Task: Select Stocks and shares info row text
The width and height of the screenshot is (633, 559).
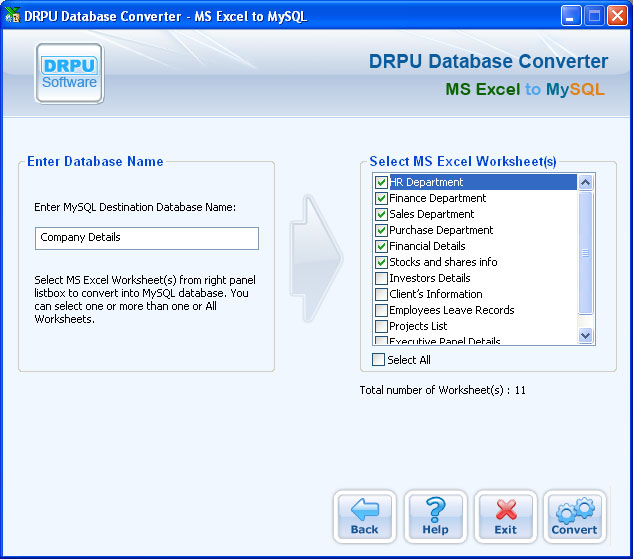Action: [x=443, y=262]
